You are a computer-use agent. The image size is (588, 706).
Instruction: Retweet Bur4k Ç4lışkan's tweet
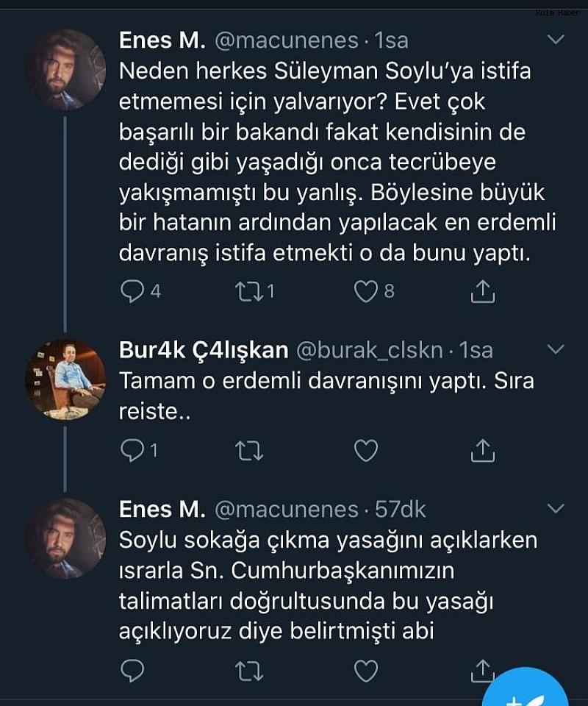[248, 450]
